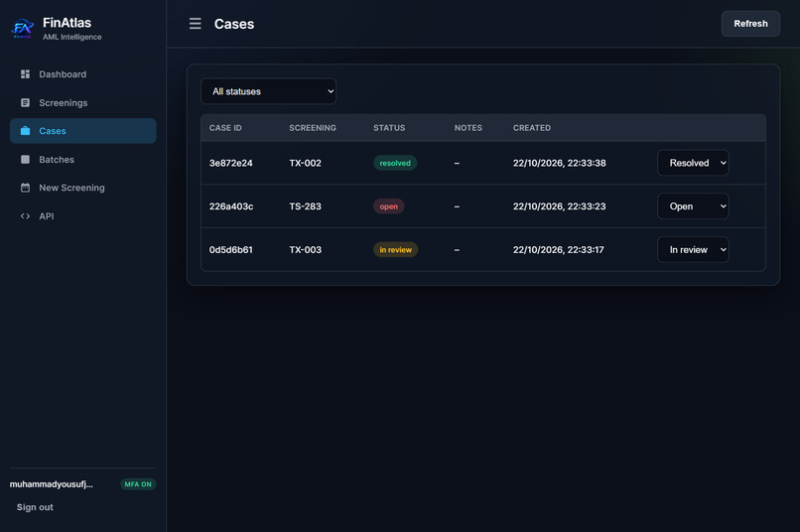The width and height of the screenshot is (800, 532).
Task: Click the STATUS column header
Action: click(389, 127)
